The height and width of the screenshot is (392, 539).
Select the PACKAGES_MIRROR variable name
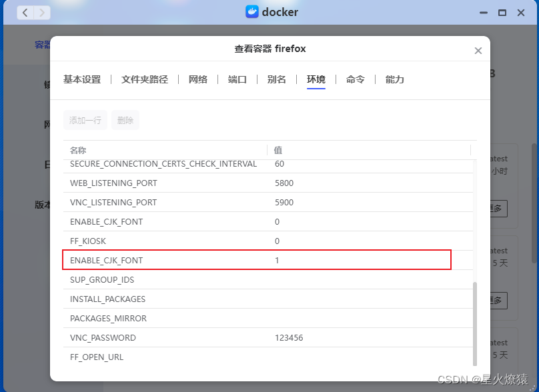pyautogui.click(x=108, y=319)
